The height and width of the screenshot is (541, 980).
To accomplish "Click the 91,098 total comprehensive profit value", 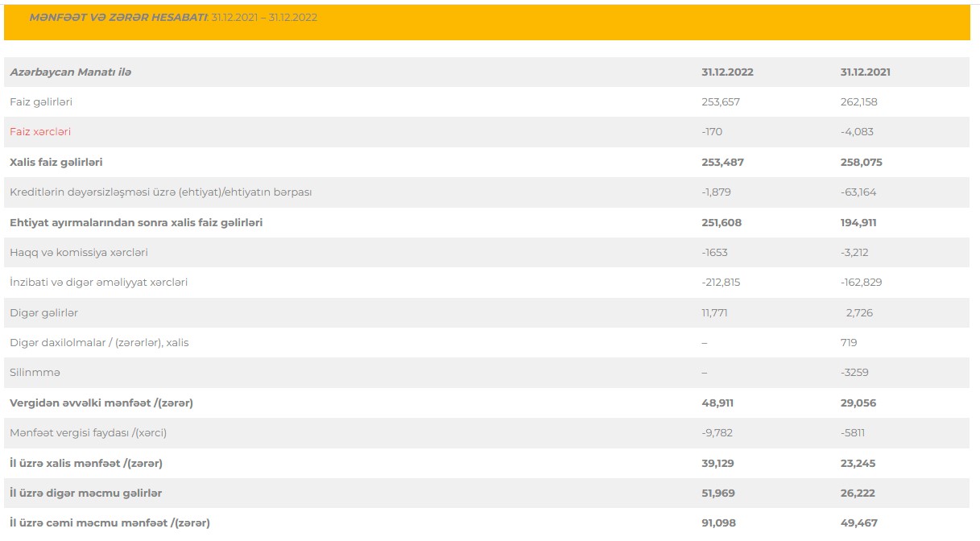I will pos(717,523).
